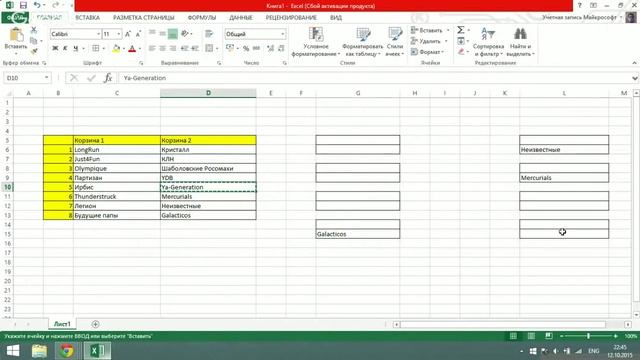
Task: Click the Cut scissors icon
Action: pyautogui.click(x=34, y=30)
